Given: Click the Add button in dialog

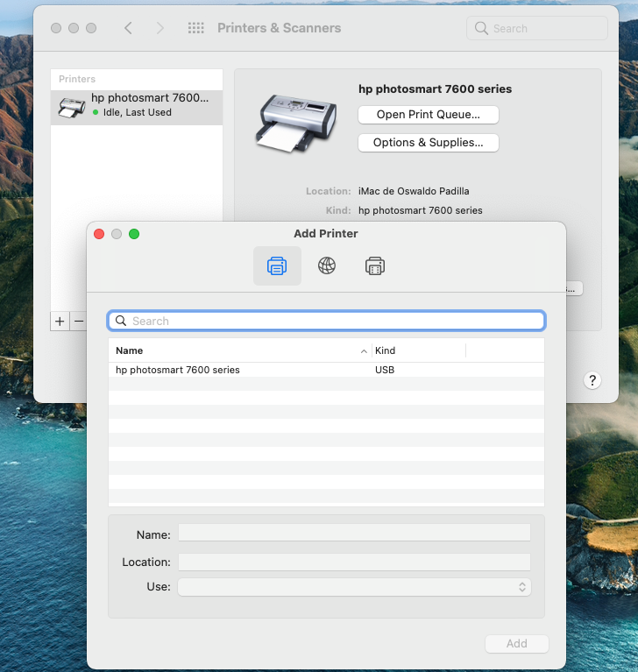Looking at the screenshot, I should point(516,644).
